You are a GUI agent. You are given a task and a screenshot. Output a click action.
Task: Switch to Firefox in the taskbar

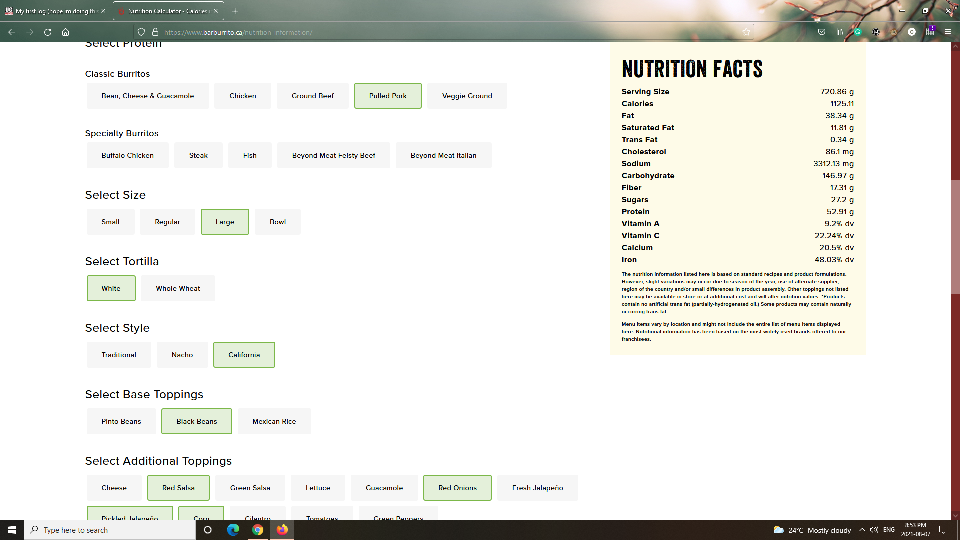pos(282,529)
